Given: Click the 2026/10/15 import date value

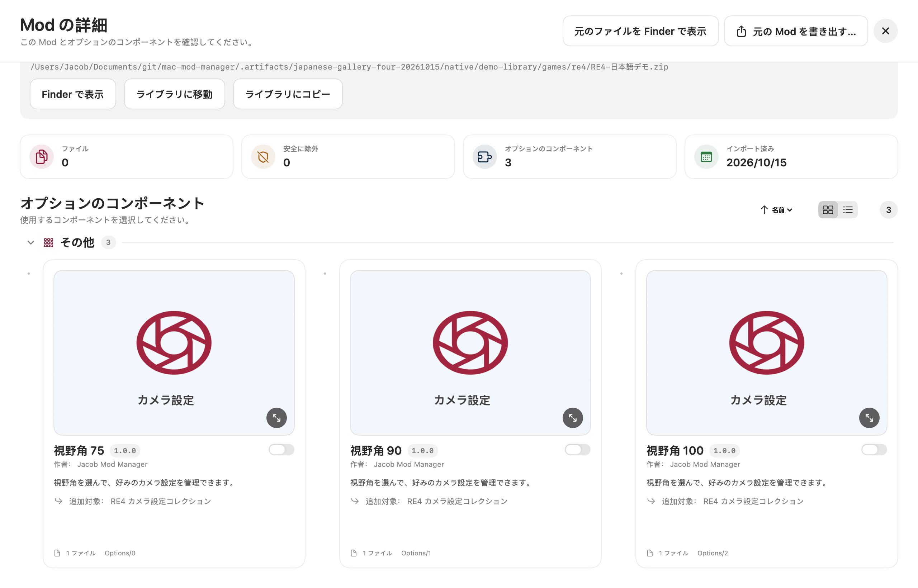Looking at the screenshot, I should click(757, 163).
